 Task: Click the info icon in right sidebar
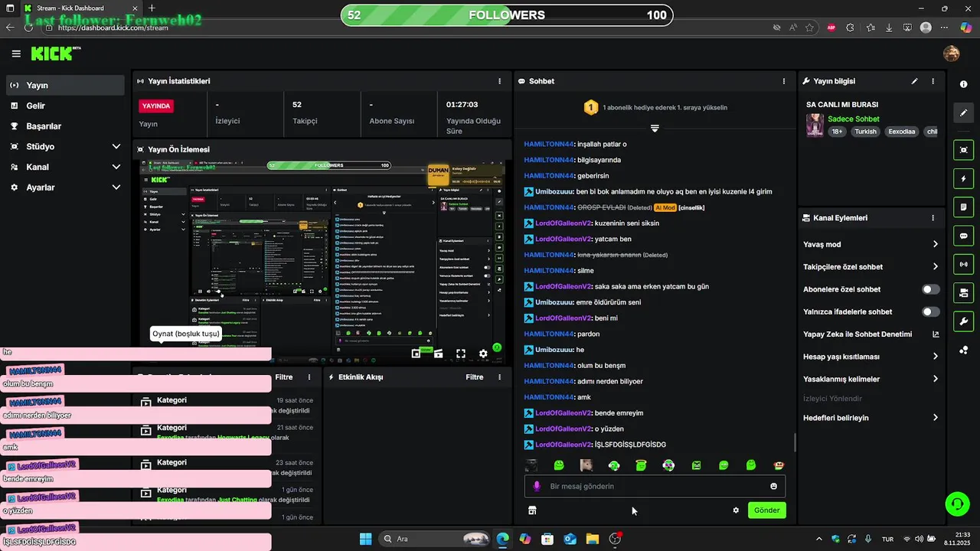coord(963,83)
